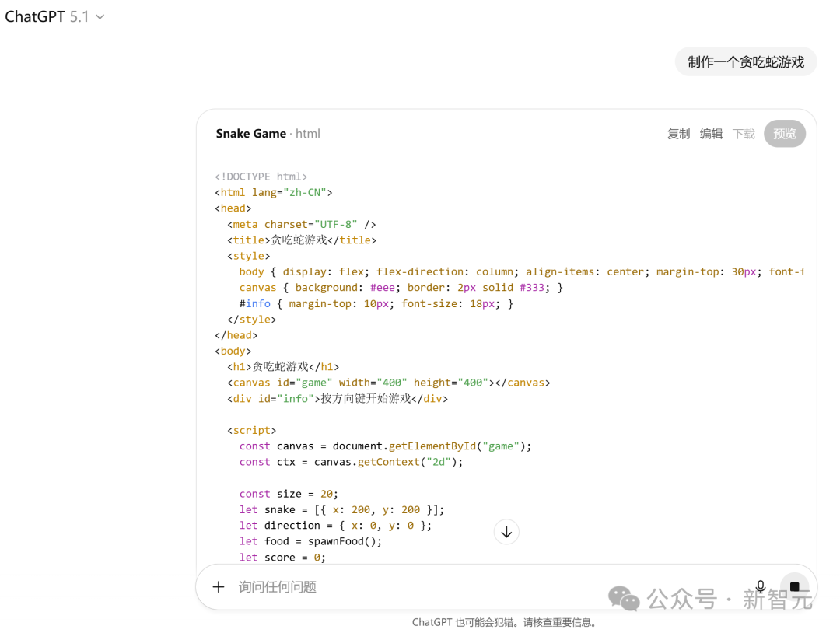Click the let score = 0 code line
The width and height of the screenshot is (840, 633).
[282, 558]
